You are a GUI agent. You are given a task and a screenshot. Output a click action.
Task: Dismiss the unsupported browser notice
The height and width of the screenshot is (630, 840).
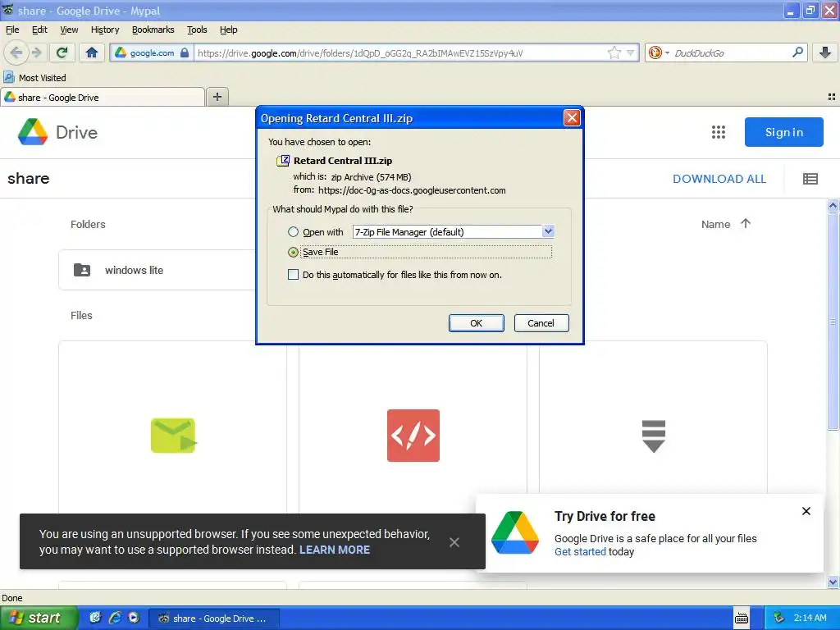(x=454, y=542)
